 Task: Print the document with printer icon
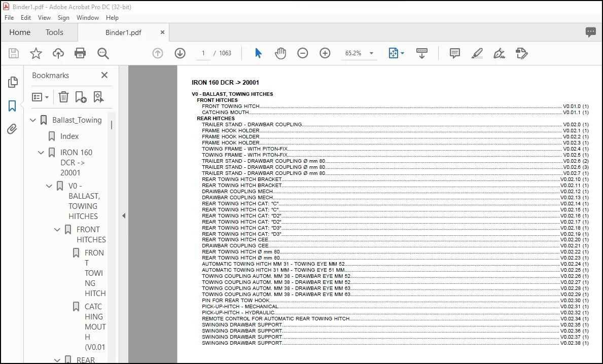pyautogui.click(x=80, y=53)
